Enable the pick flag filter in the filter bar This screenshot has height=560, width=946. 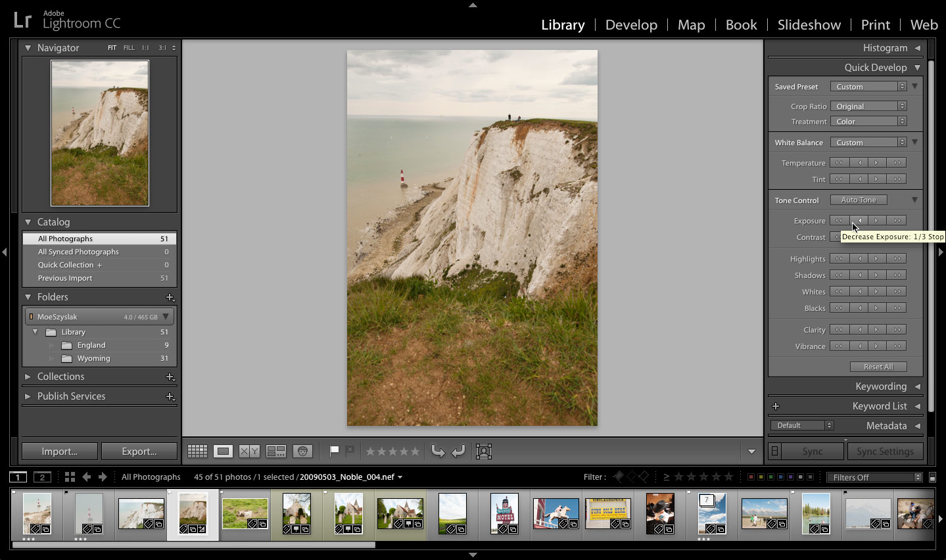[619, 477]
